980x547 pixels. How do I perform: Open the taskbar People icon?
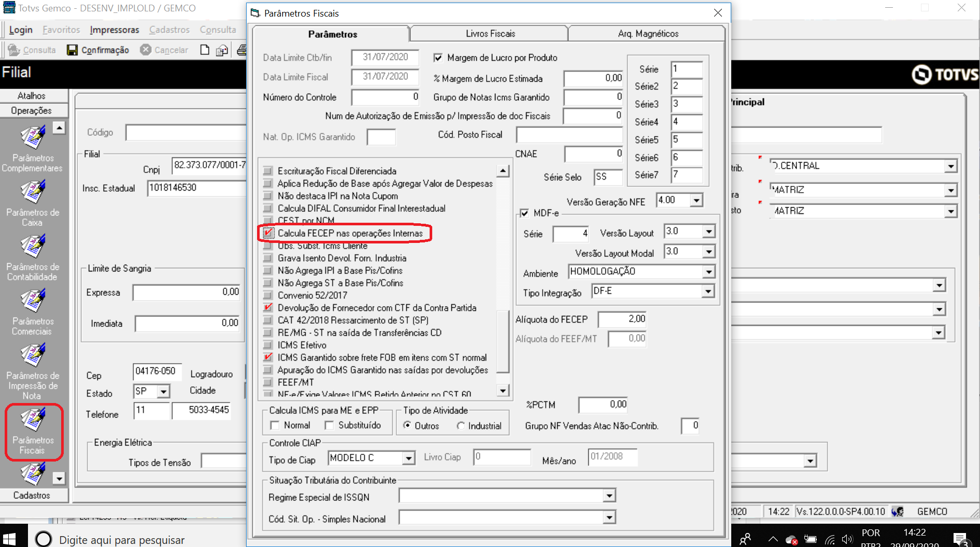(745, 539)
